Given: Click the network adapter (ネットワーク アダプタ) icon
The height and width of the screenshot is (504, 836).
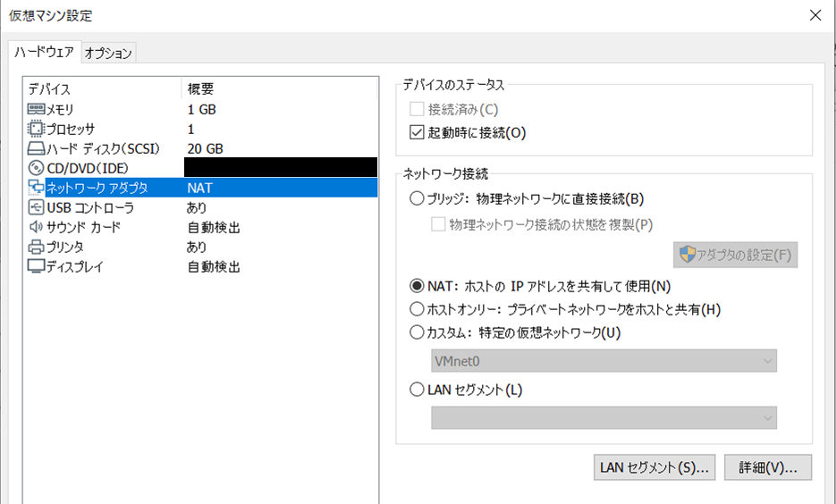Looking at the screenshot, I should tap(36, 188).
